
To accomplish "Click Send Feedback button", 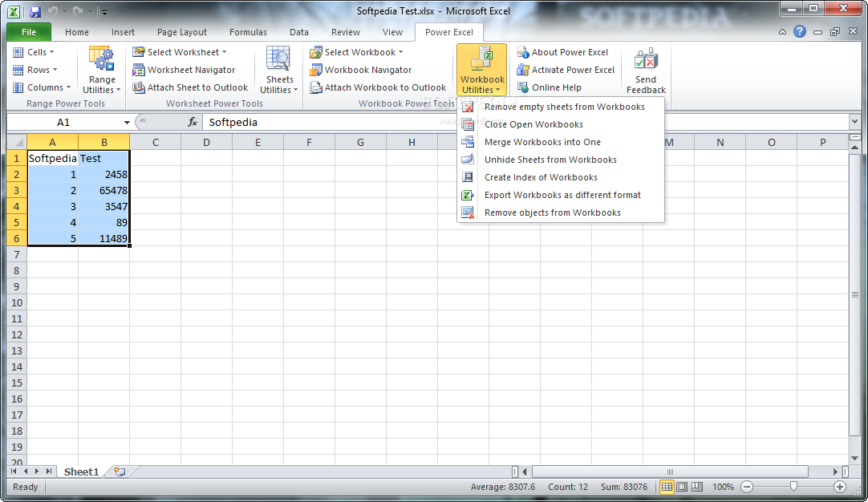I will coord(646,70).
